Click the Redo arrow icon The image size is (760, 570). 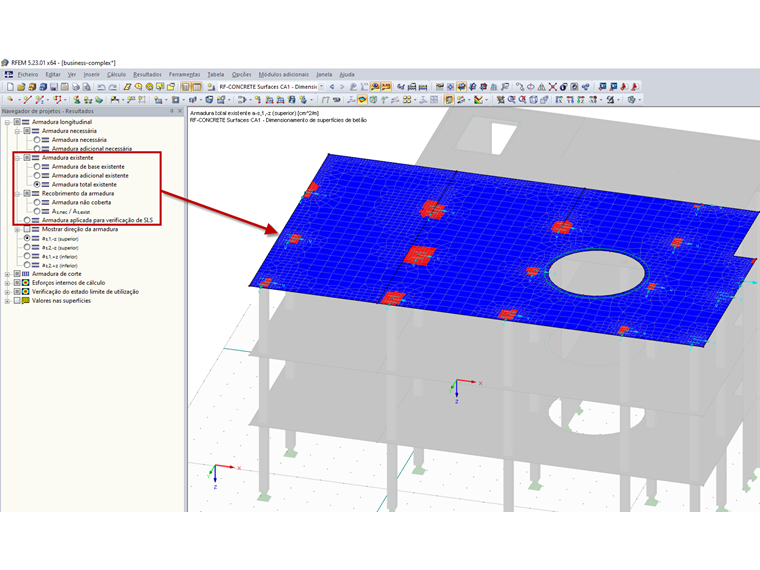(112, 87)
